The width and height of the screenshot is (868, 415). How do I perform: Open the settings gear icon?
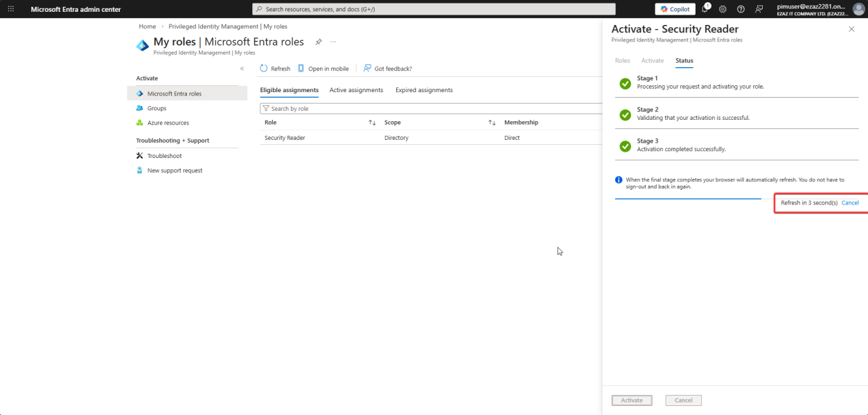723,9
